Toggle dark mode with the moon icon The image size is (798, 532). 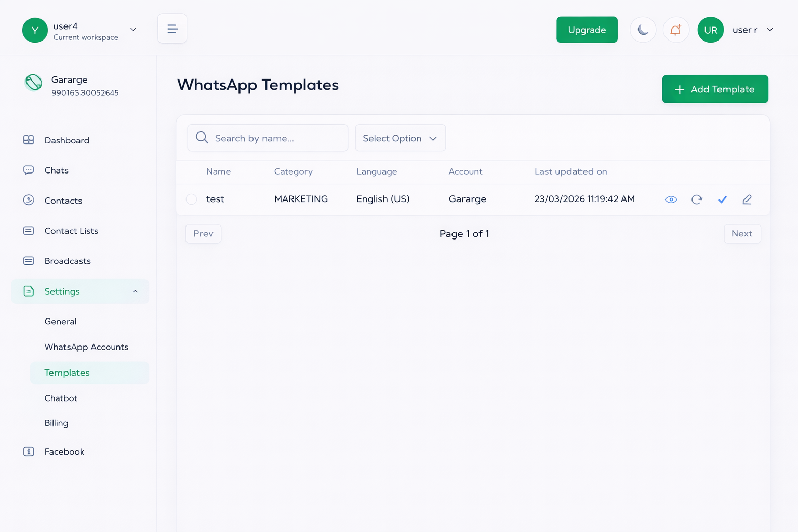coord(643,30)
